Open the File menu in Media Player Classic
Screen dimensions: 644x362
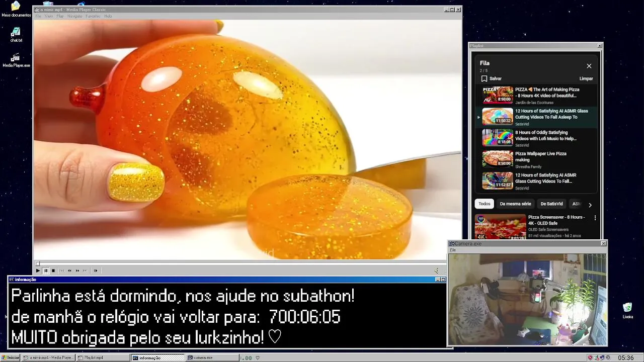click(x=38, y=16)
